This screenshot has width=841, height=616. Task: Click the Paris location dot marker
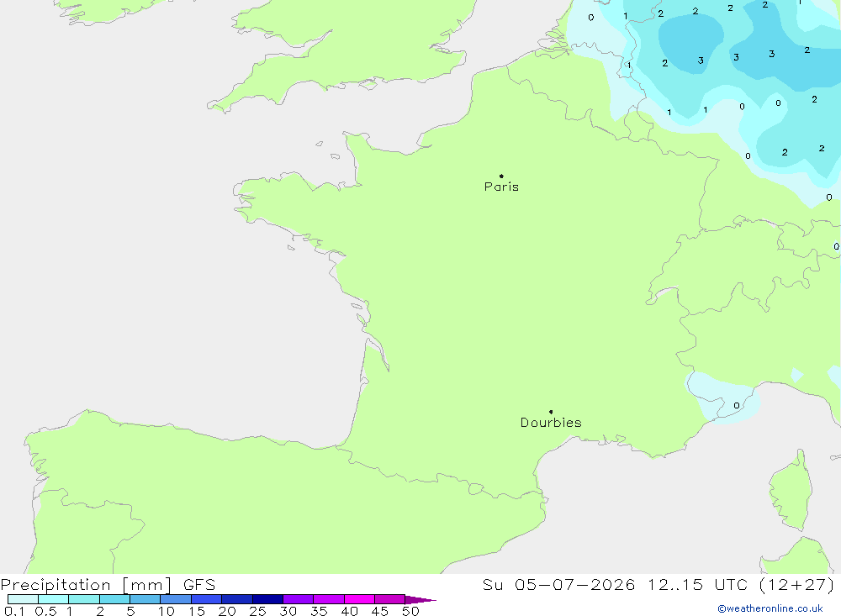click(x=501, y=176)
